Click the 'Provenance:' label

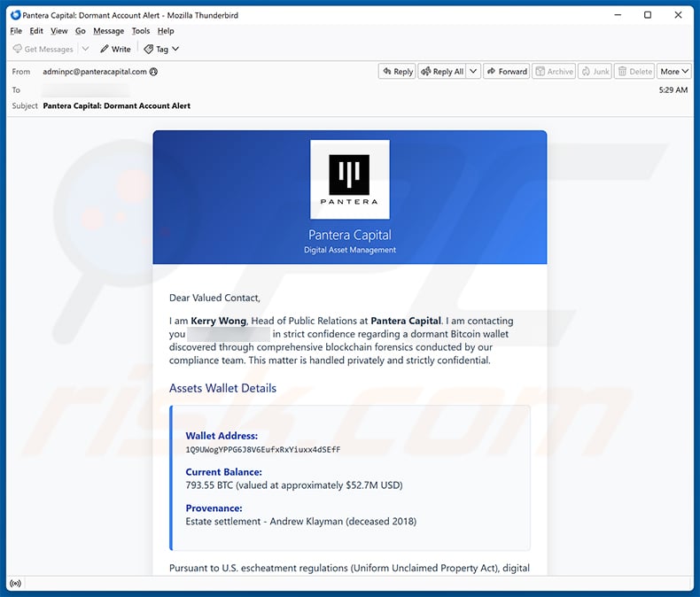click(214, 508)
